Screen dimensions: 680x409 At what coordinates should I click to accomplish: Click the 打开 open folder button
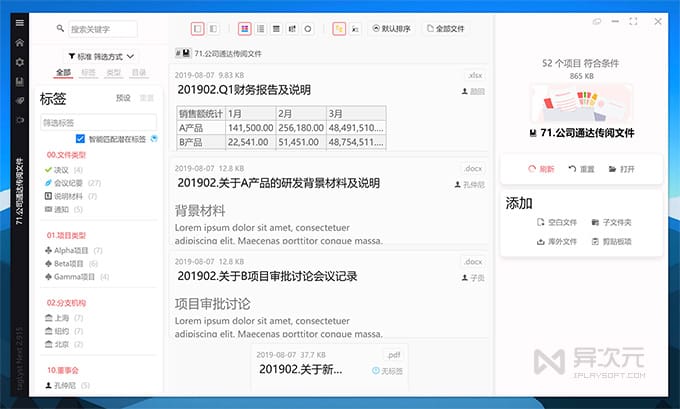pos(621,169)
